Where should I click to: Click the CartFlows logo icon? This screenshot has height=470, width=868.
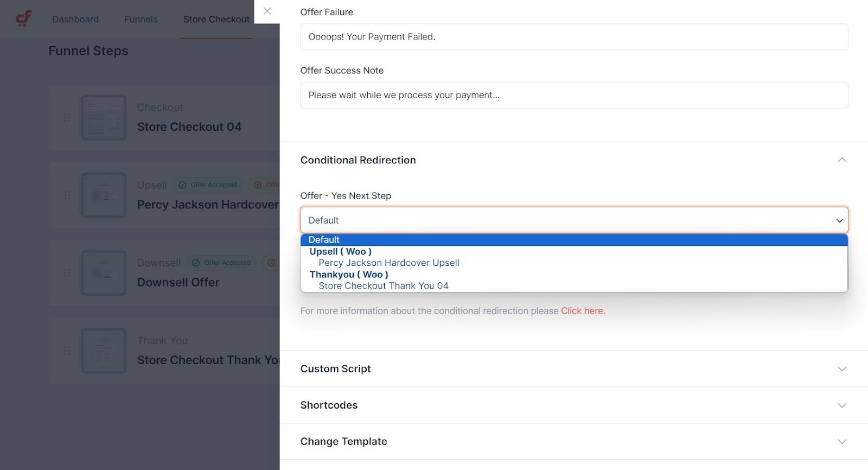pos(23,18)
